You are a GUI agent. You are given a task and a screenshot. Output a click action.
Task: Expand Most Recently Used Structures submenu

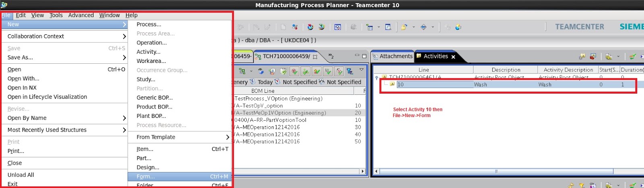pos(64,130)
